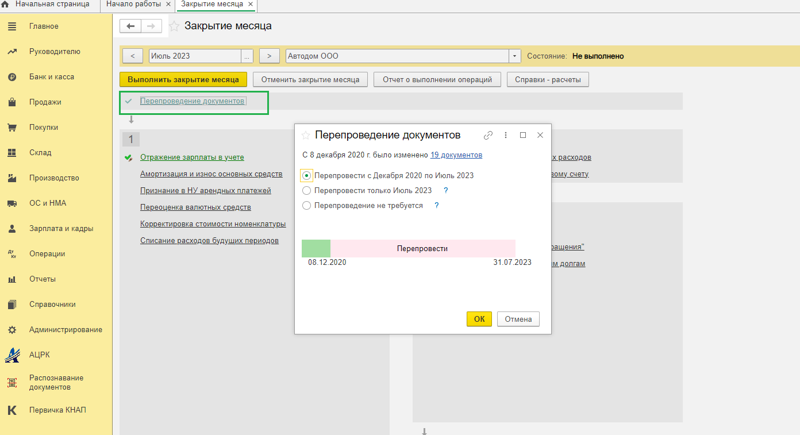800x435 pixels.
Task: Click the Производство factory icon
Action: [12, 178]
